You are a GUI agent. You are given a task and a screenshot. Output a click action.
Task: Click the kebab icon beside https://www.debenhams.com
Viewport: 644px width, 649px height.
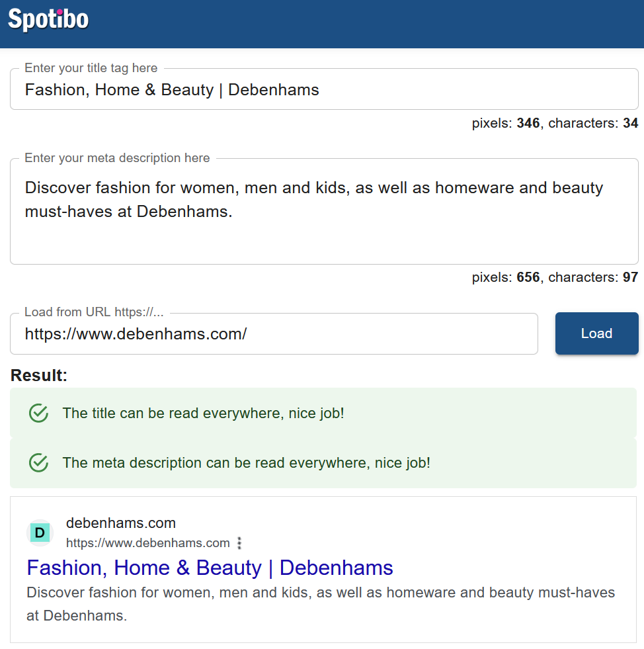[x=239, y=542]
